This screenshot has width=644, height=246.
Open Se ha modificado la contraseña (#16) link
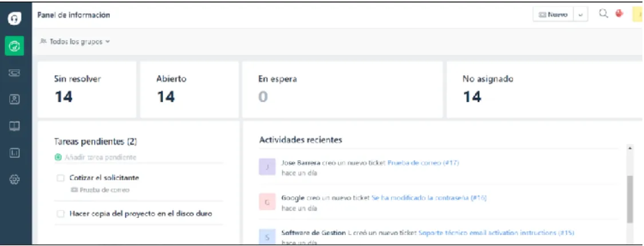(429, 198)
